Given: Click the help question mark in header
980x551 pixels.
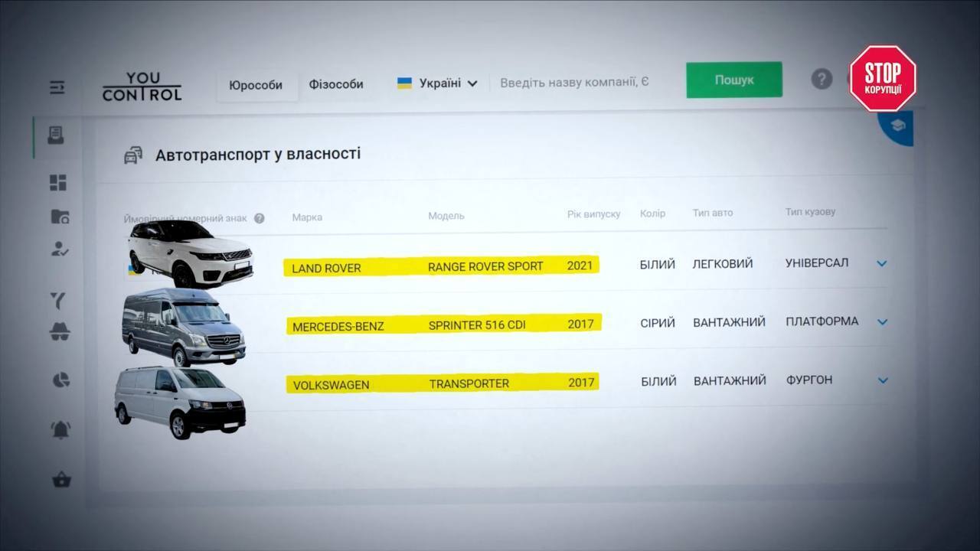Looking at the screenshot, I should 822,79.
